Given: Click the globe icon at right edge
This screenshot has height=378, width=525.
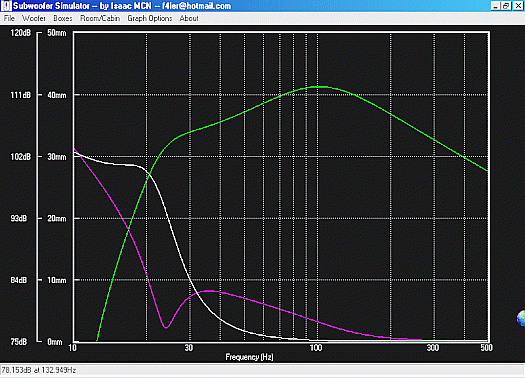Looking at the screenshot, I should (521, 318).
